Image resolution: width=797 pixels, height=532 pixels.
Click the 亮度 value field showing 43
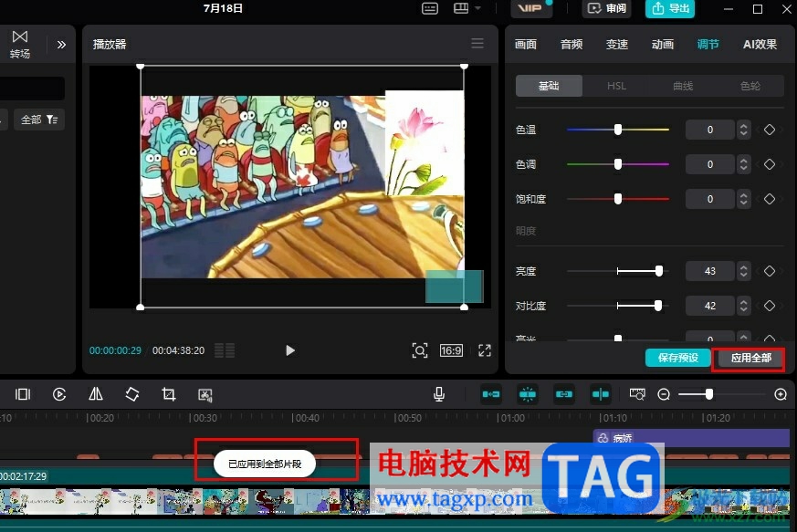(x=710, y=271)
